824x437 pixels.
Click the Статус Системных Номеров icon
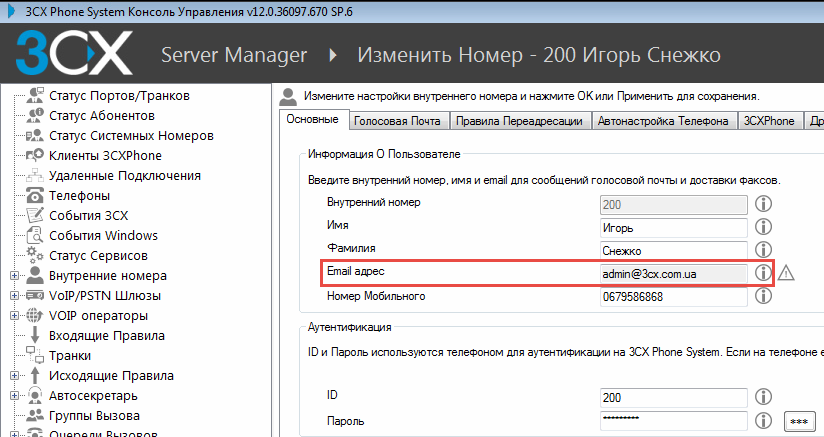click(x=35, y=136)
